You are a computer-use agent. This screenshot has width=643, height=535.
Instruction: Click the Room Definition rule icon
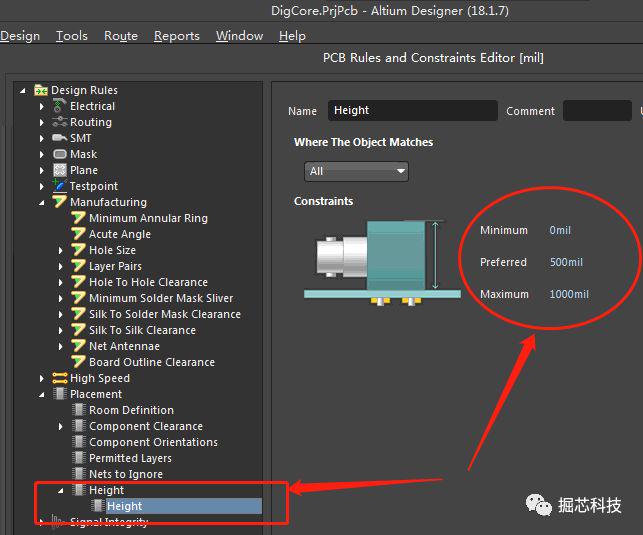pyautogui.click(x=79, y=410)
